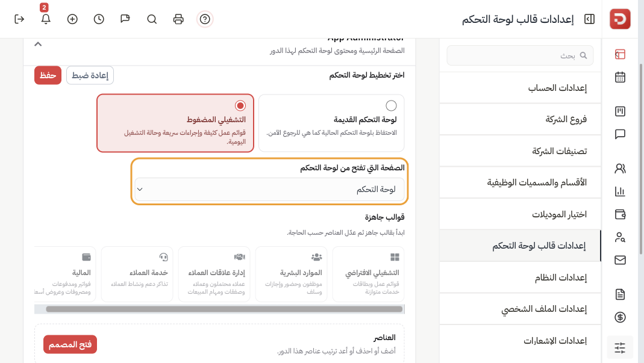Open the mail envelope icon in the side rail
Image resolution: width=644 pixels, height=363 pixels.
click(620, 260)
